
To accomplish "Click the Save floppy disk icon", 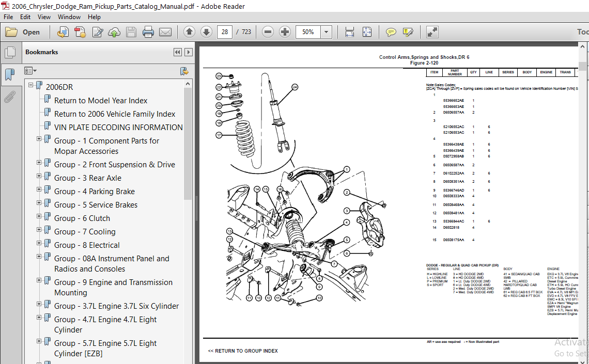I will 131,32.
